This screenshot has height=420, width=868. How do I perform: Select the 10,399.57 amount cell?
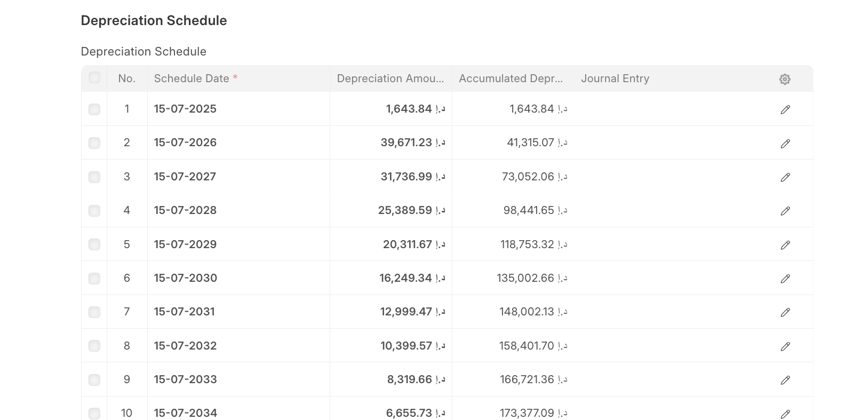(391, 345)
